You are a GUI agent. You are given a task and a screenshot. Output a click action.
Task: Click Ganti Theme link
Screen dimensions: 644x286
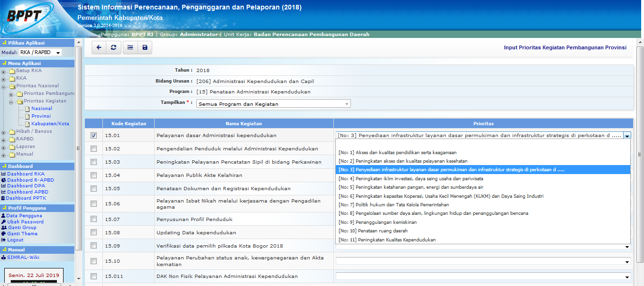pyautogui.click(x=22, y=234)
